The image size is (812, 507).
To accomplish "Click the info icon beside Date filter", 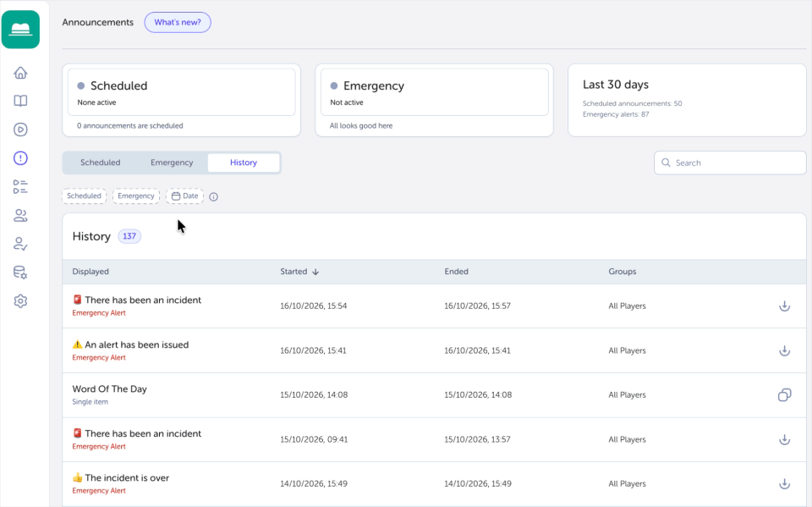I will click(x=213, y=196).
